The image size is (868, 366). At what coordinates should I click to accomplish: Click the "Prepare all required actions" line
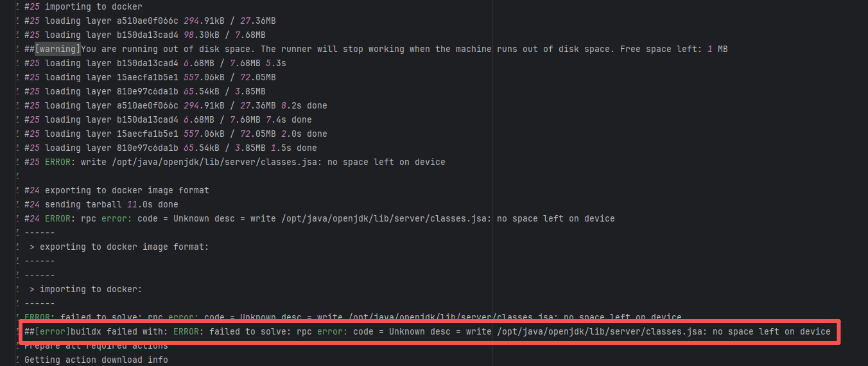point(96,346)
